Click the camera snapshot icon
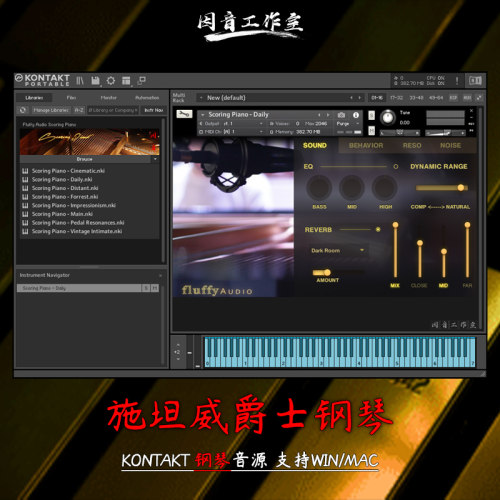The image size is (500, 500). click(341, 115)
